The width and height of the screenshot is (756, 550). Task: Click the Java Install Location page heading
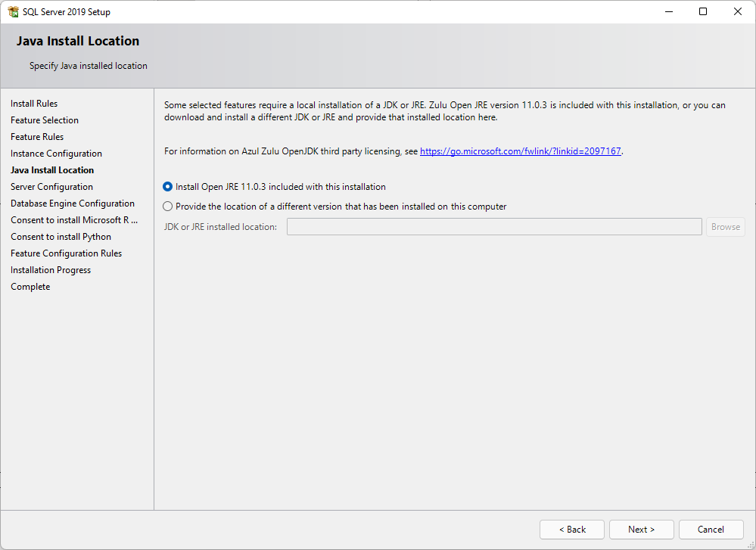(x=78, y=41)
